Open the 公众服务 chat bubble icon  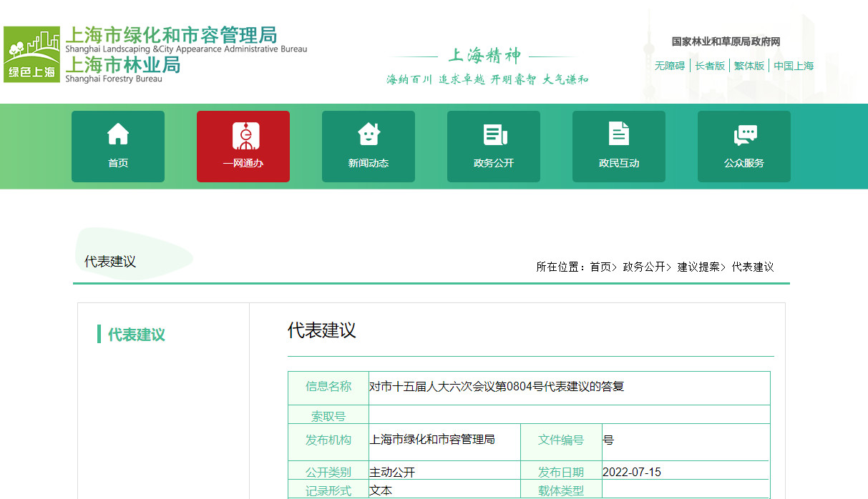[744, 134]
